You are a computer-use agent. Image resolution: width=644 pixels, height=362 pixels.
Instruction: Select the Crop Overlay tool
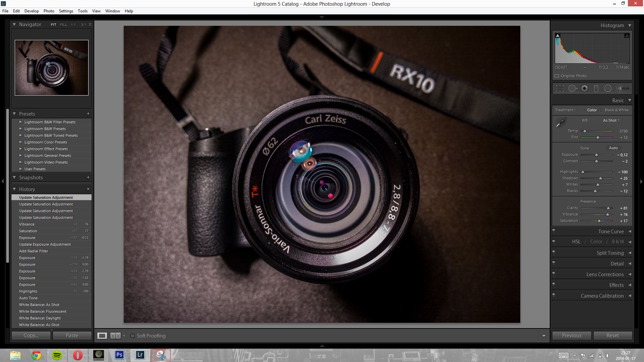point(560,88)
